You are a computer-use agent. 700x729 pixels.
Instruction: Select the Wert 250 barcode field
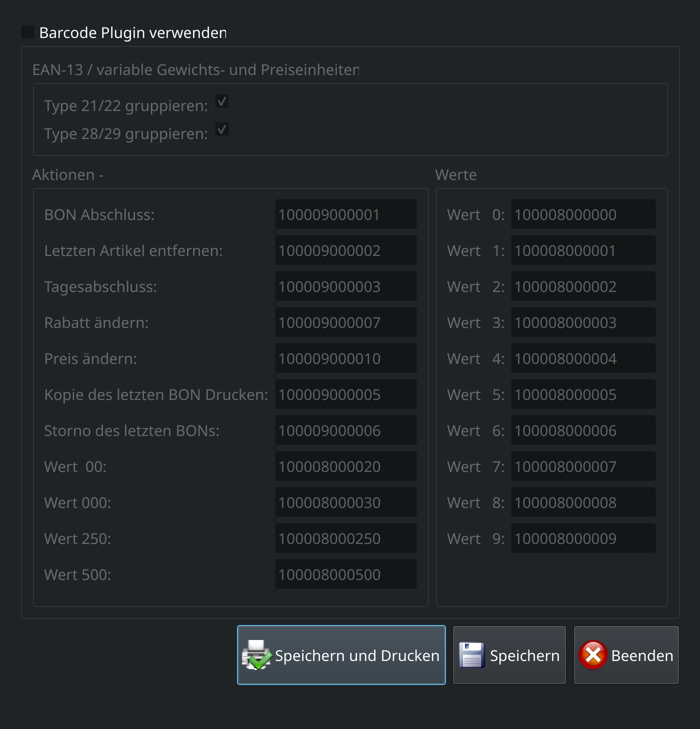pyautogui.click(x=346, y=538)
